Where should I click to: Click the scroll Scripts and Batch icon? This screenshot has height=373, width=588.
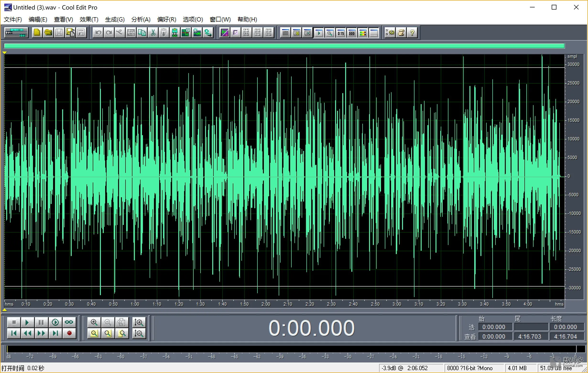click(401, 32)
